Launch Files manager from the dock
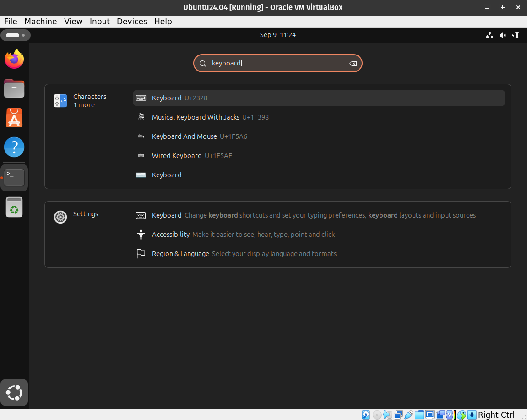Screen dimensions: 527x420 [14, 88]
